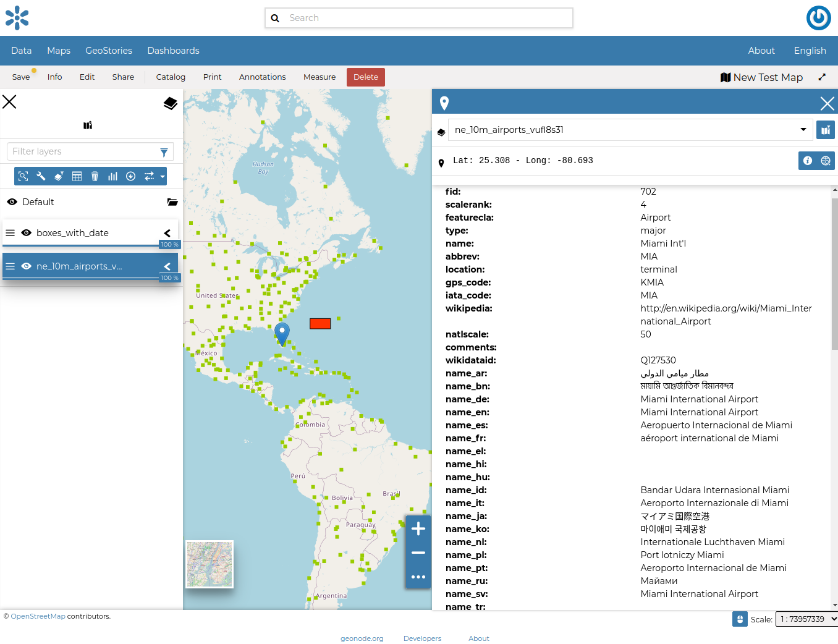Expand the boxes_with_date layer chevron
Viewport: 838px width, 644px height.
[x=167, y=233]
